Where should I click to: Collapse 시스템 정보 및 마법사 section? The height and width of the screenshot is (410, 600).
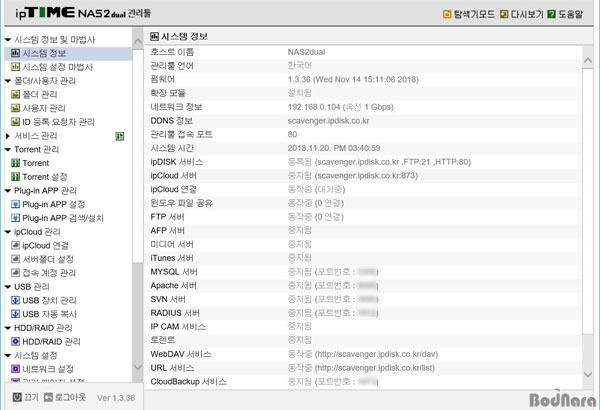pos(8,40)
